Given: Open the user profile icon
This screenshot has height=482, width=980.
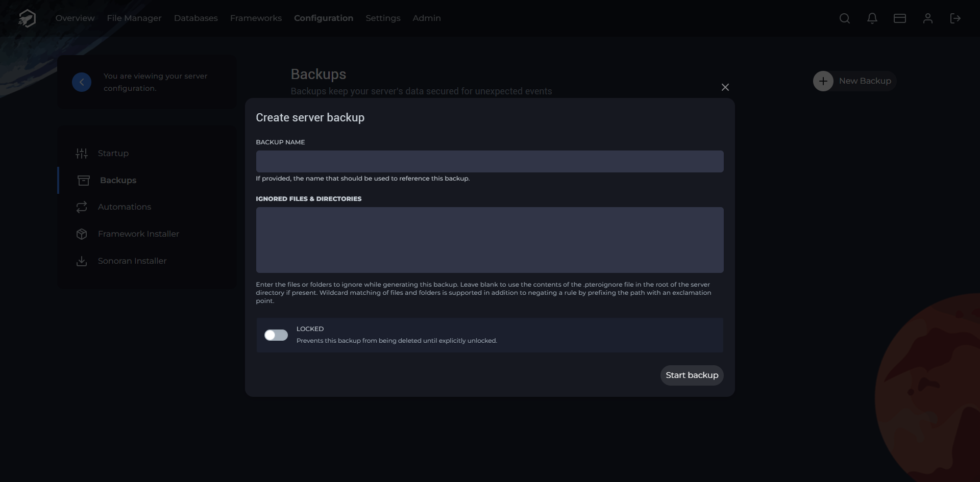Looking at the screenshot, I should point(928,18).
